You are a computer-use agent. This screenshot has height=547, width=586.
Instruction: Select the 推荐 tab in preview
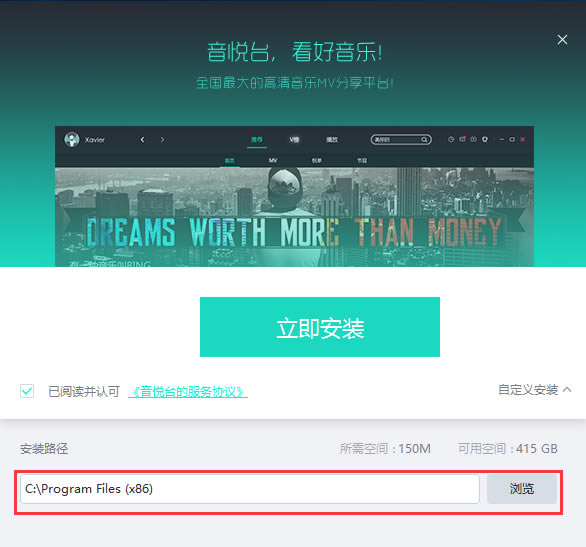point(257,140)
